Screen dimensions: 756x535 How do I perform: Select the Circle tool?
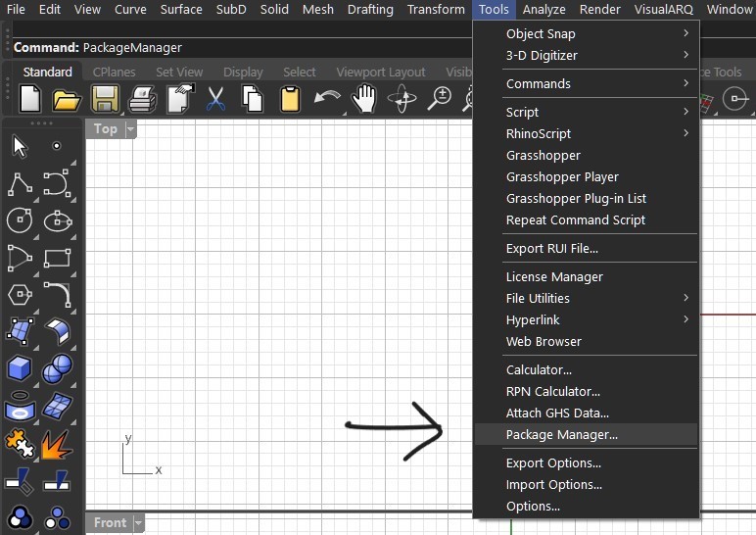click(20, 220)
